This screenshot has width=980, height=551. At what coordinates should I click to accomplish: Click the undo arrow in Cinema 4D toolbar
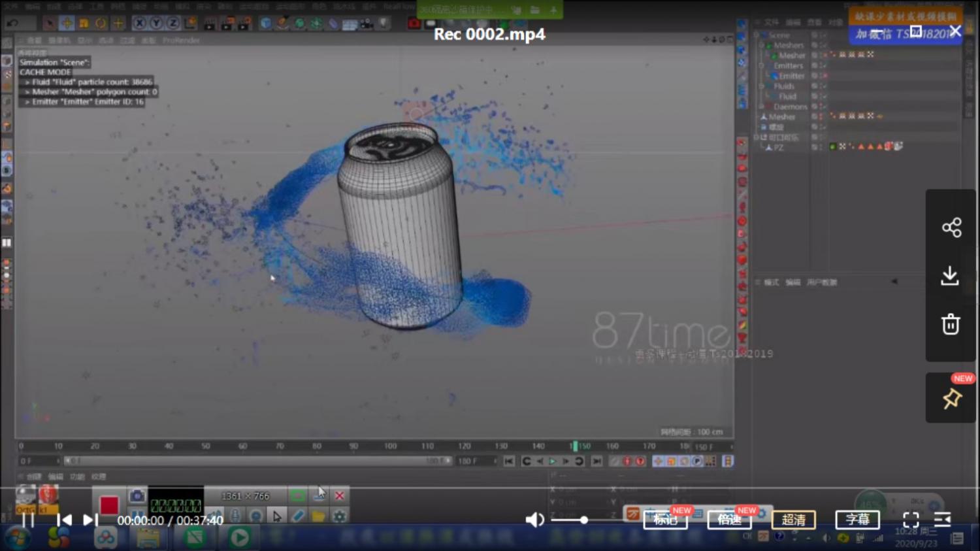[12, 23]
